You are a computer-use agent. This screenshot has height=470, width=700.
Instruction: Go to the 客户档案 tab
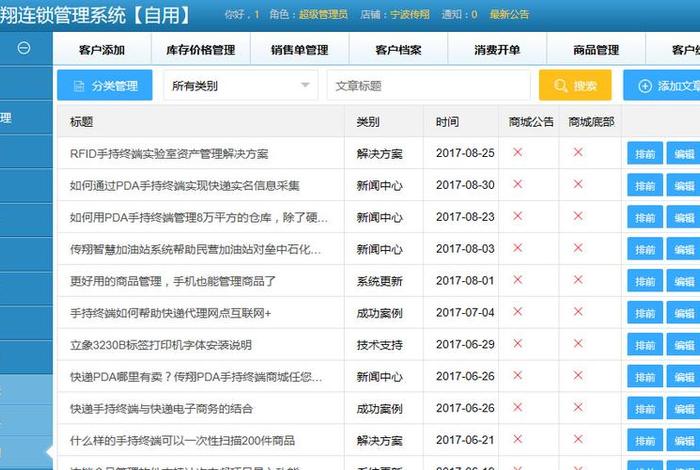pos(398,50)
